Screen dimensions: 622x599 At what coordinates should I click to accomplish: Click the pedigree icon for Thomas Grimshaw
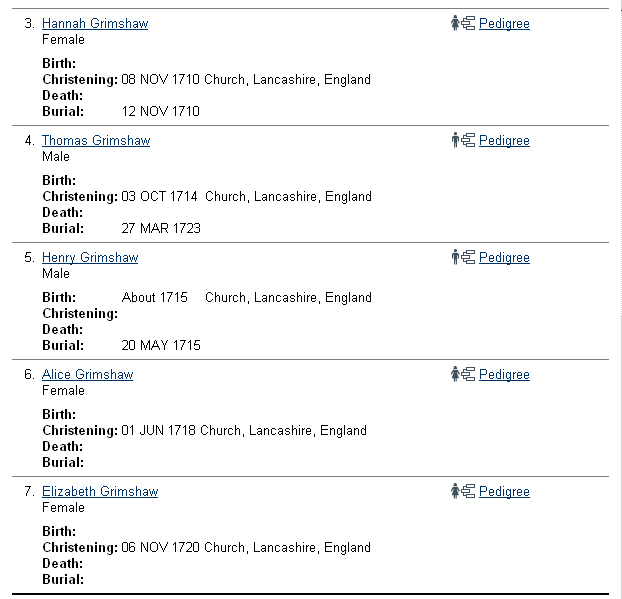462,140
